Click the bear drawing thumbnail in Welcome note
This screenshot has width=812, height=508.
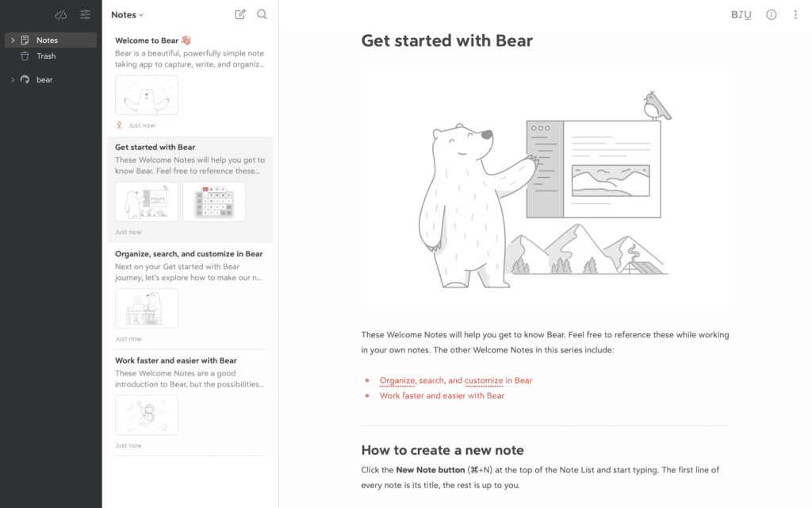[146, 95]
